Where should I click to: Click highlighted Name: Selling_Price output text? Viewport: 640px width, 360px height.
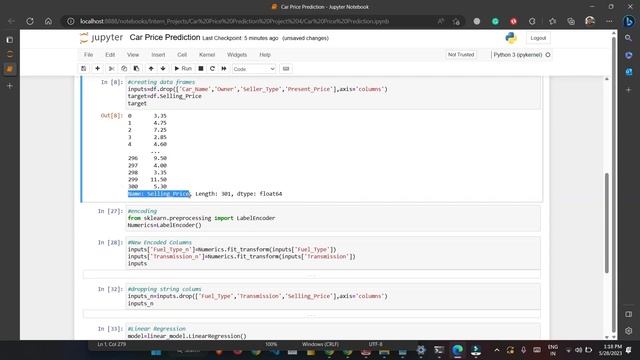[159, 194]
